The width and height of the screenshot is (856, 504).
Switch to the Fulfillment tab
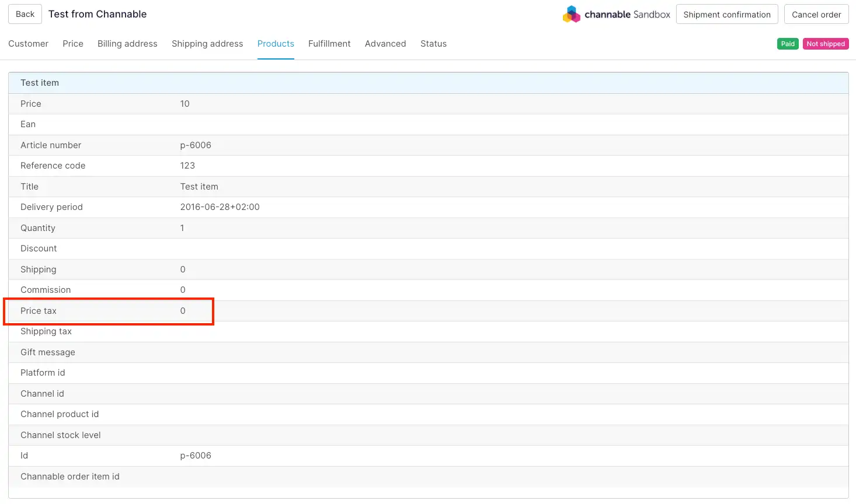coord(329,44)
